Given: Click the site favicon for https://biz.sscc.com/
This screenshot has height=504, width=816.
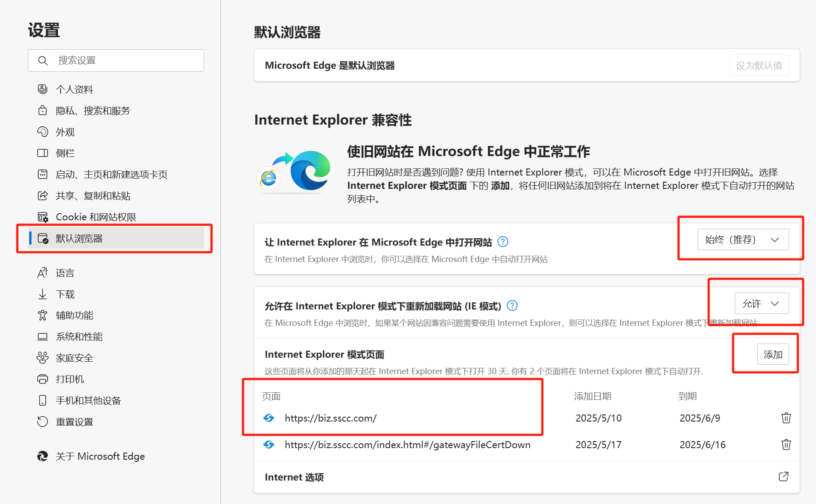Looking at the screenshot, I should click(x=269, y=418).
